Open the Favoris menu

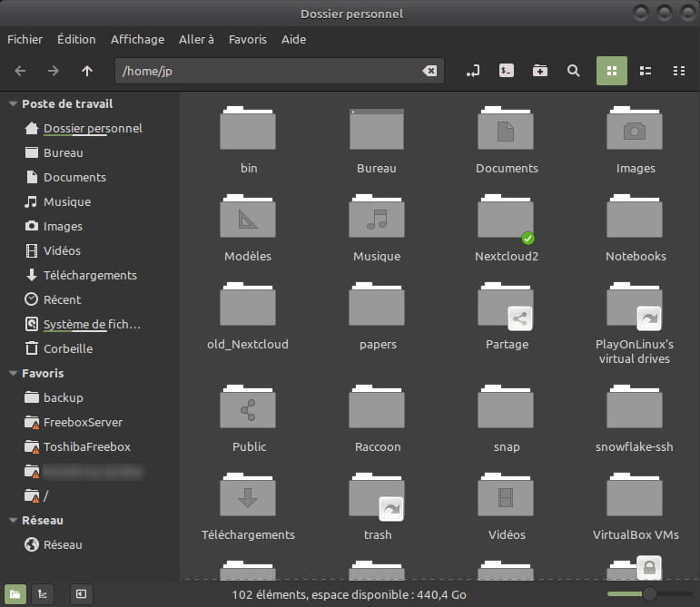pyautogui.click(x=248, y=39)
